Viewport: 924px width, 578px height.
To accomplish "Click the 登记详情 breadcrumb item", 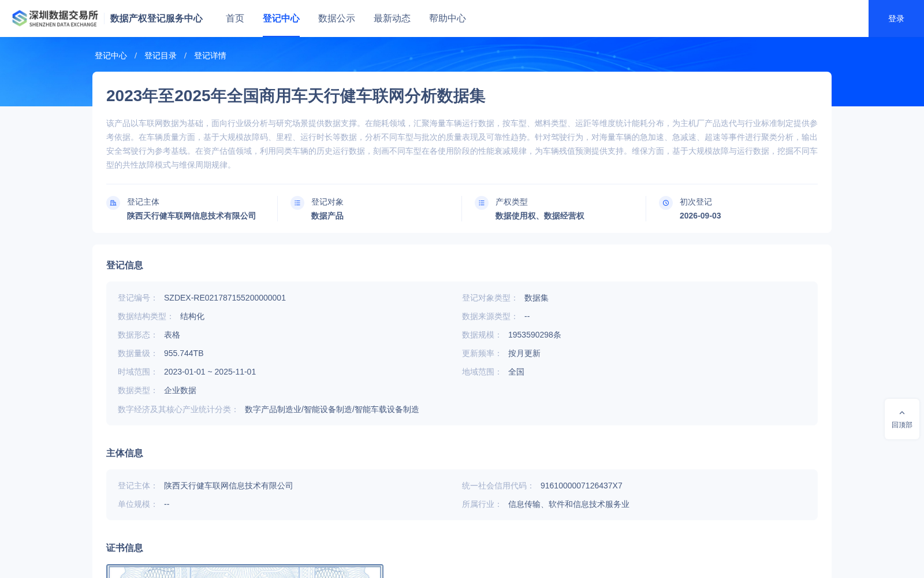I will point(210,55).
